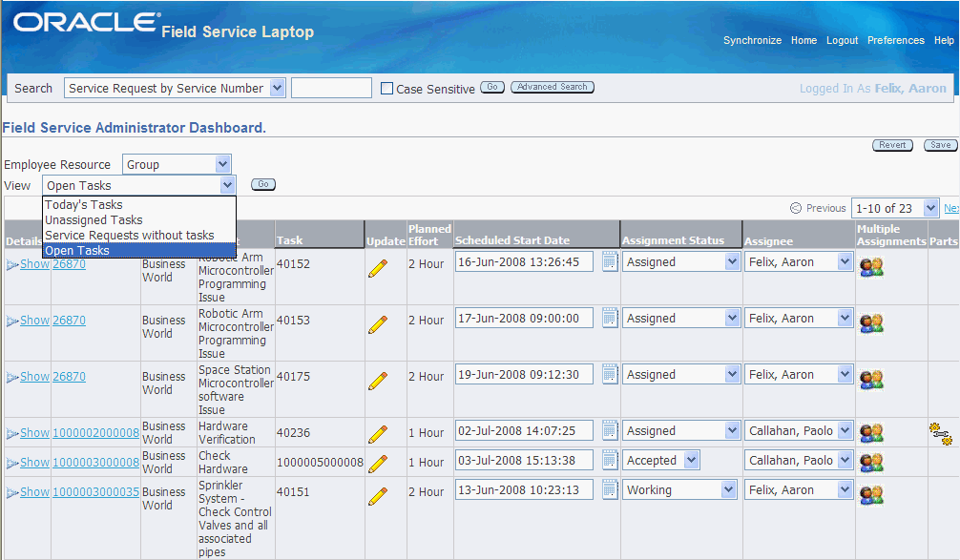The width and height of the screenshot is (960, 560).
Task: Click the search text input field
Action: pos(331,88)
